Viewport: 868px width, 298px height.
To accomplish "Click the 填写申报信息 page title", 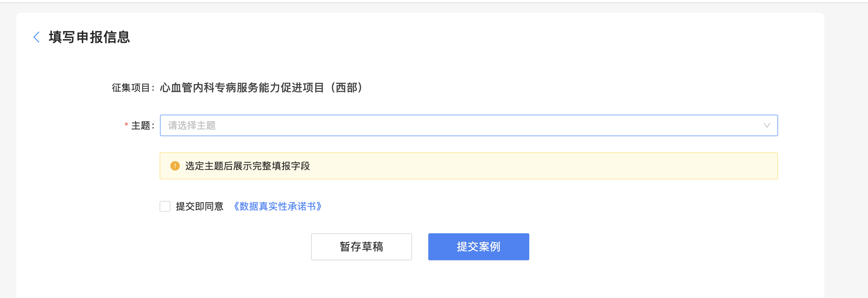I will (89, 37).
